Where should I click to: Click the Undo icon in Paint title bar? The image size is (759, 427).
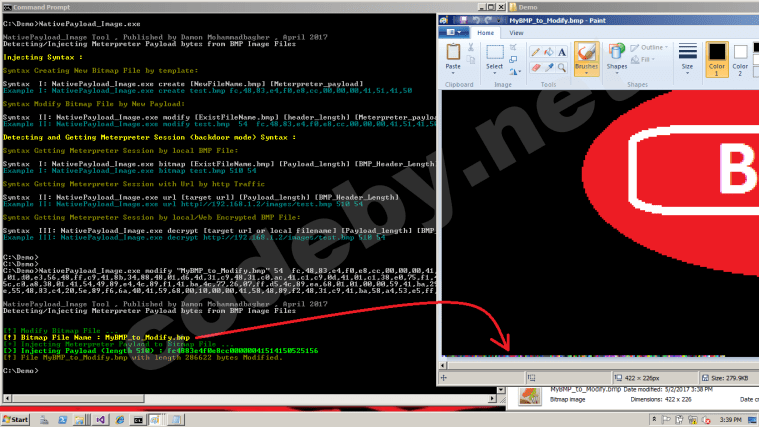[x=476, y=20]
